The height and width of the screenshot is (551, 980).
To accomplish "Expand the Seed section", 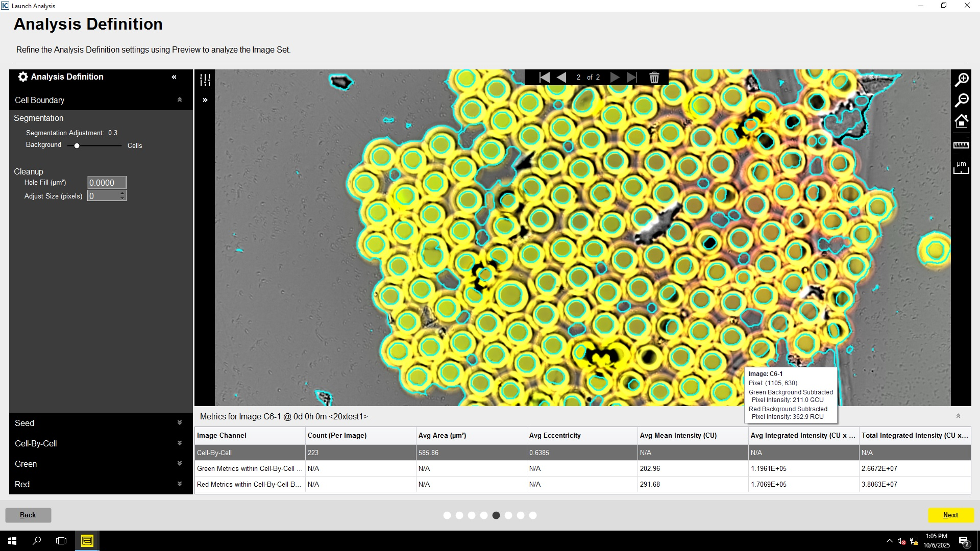I will 180,423.
